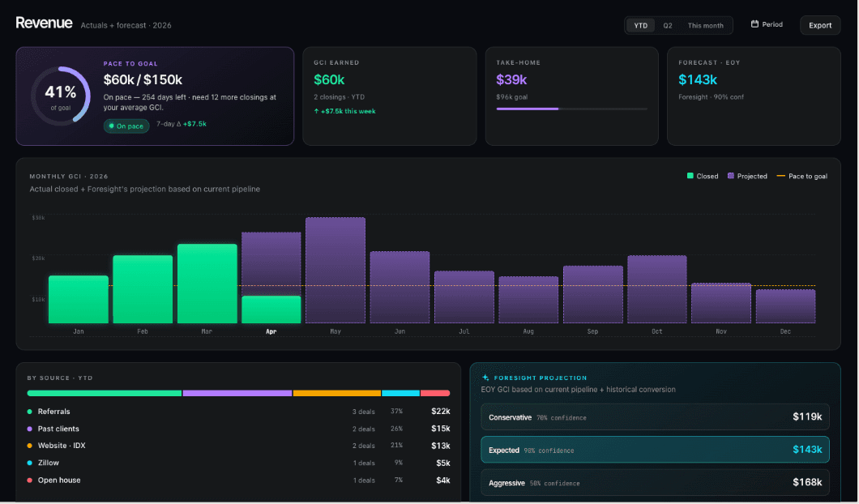Screen dimensions: 859x504
Task: Click the January closed bar
Action: click(79, 299)
